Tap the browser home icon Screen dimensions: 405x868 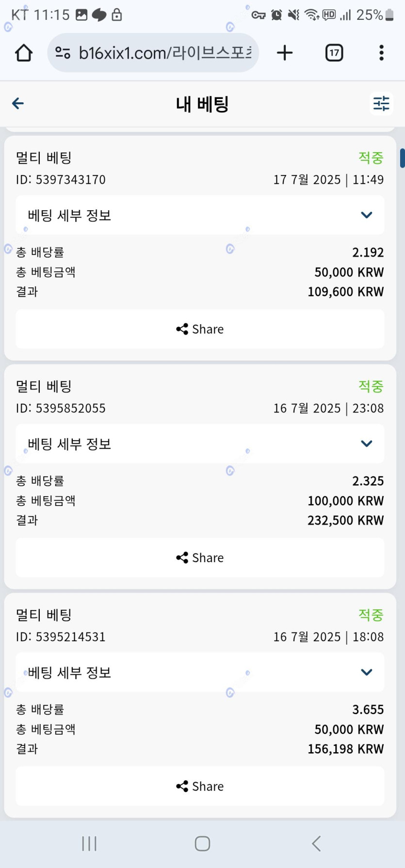click(24, 53)
